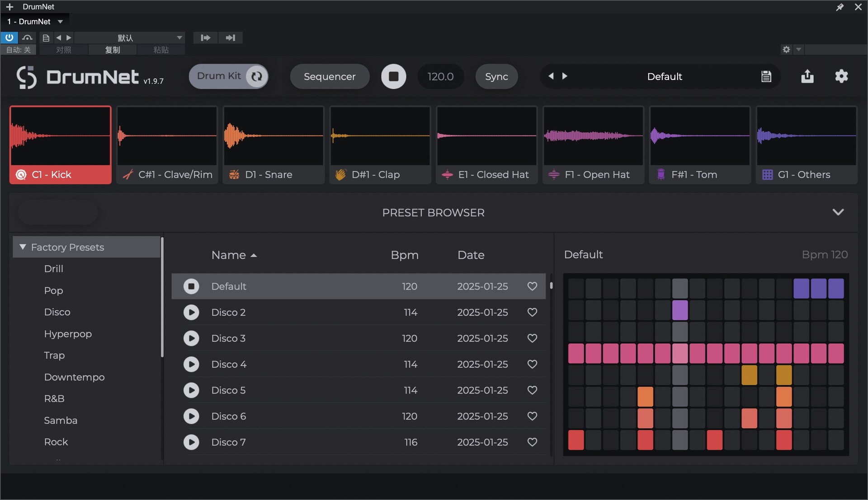Pin the DrumNet plugin window
This screenshot has height=500, width=868.
tap(840, 7)
